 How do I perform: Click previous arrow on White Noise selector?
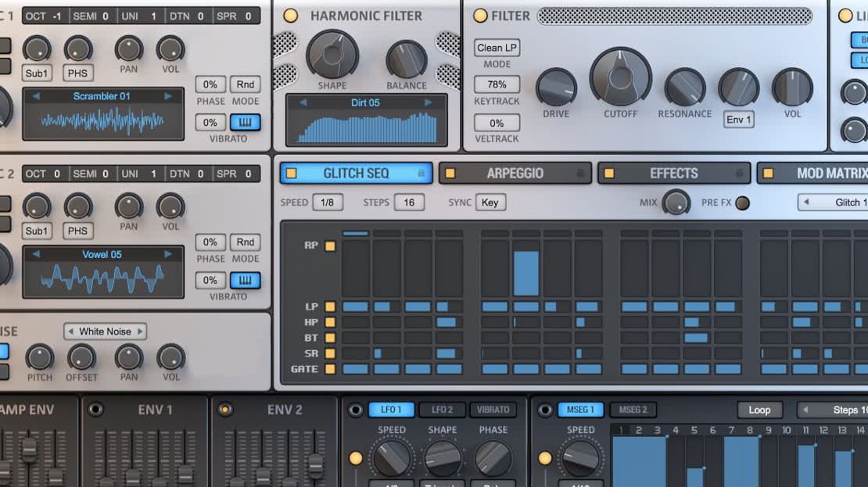tap(70, 331)
